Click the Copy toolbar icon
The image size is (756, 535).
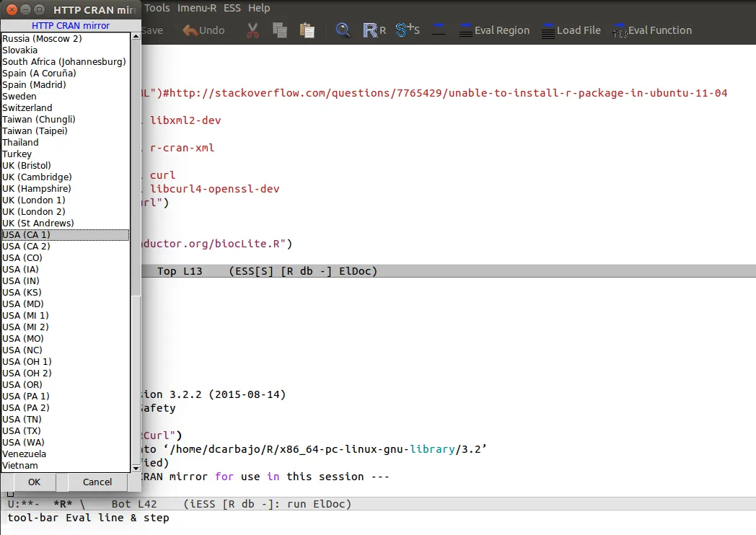(x=280, y=30)
